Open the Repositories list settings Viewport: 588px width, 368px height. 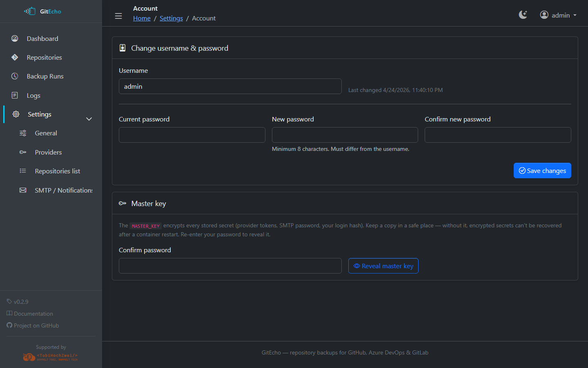(57, 171)
